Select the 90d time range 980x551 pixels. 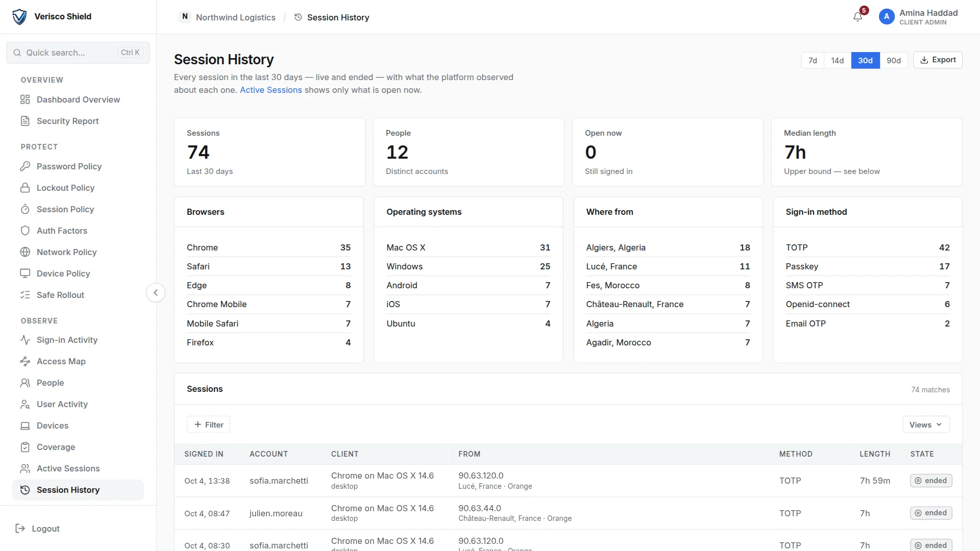[x=894, y=60]
